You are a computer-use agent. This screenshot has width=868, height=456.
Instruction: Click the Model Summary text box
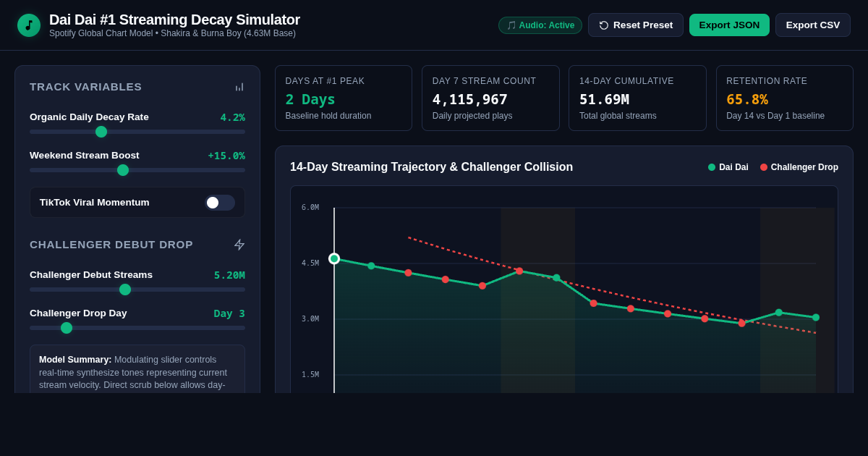pos(137,369)
